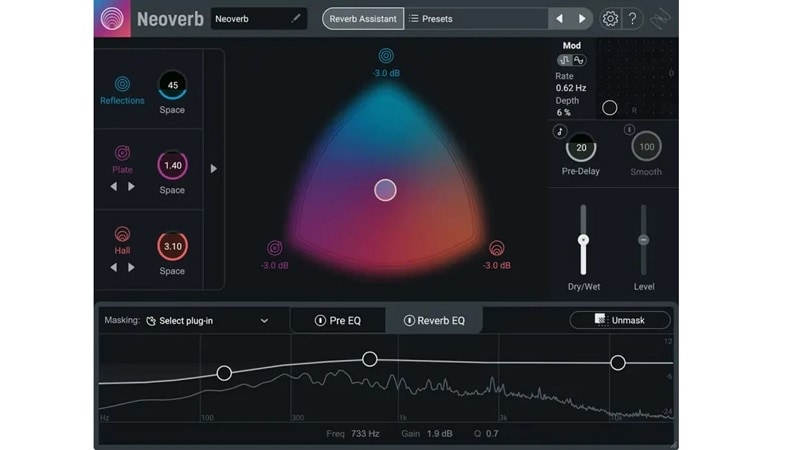The width and height of the screenshot is (800, 450).
Task: Select the low EQ node near 100 Hz
Action: pos(224,373)
